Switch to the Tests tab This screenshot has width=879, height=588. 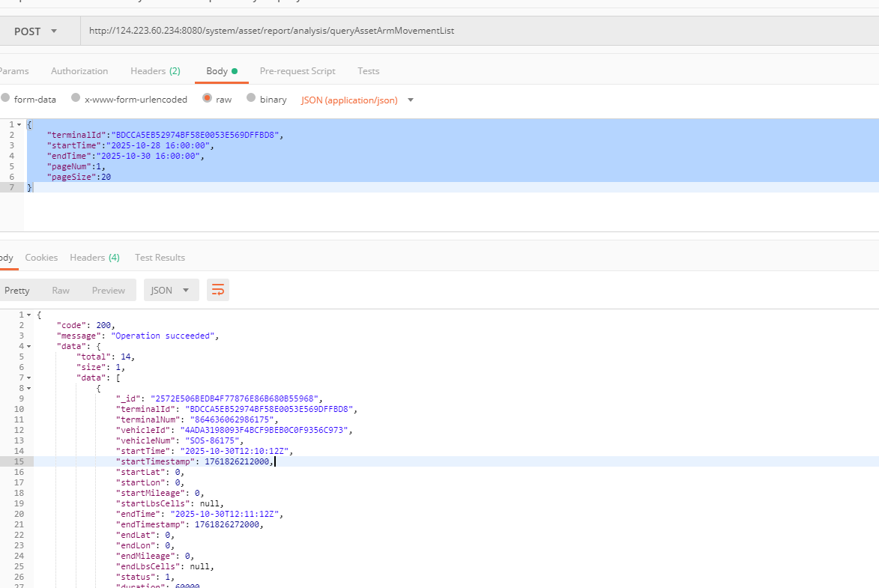[x=368, y=71]
